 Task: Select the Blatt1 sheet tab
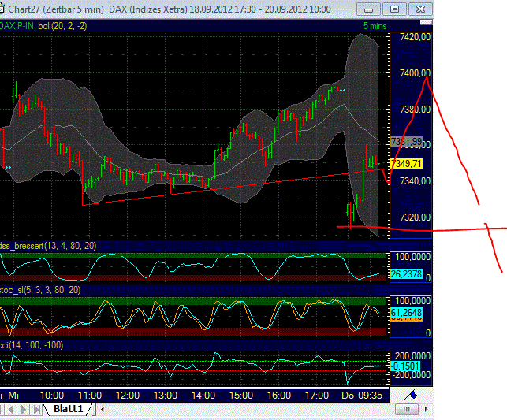tap(69, 409)
